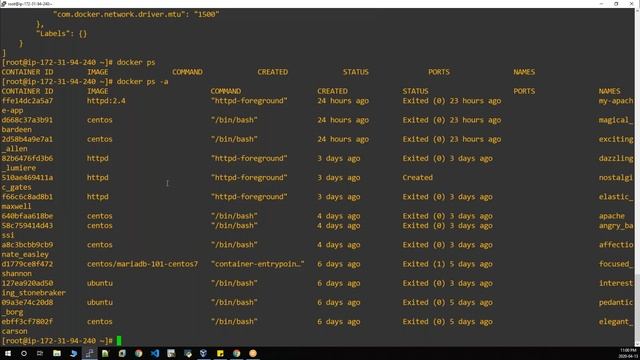Click ubuntu image in 09a3e74c20d8 row
640x360 pixels.
(100, 302)
